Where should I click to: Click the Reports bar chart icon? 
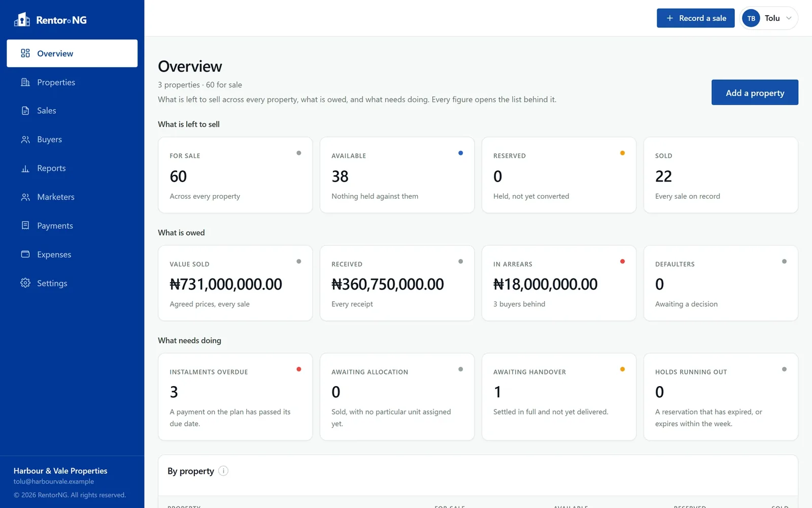click(25, 168)
